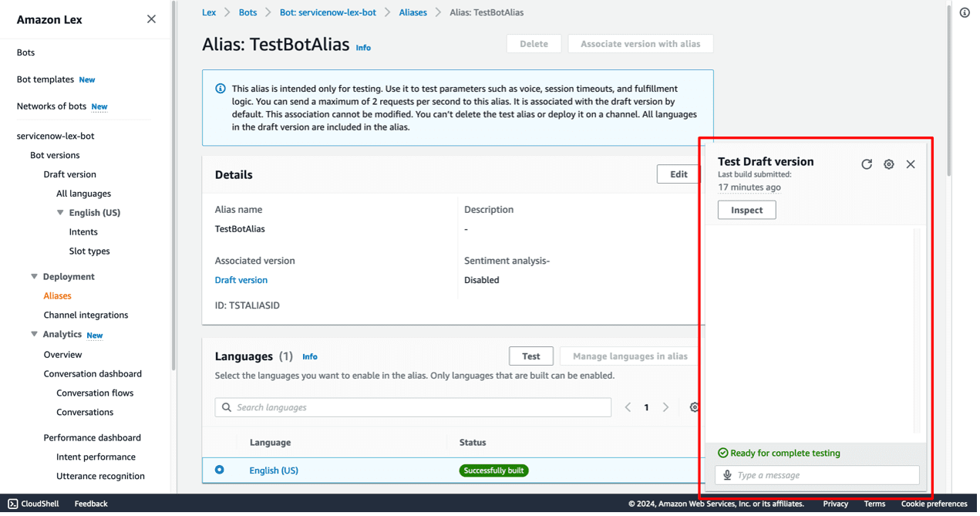
Task: Click the Inspect button
Action: (x=746, y=210)
